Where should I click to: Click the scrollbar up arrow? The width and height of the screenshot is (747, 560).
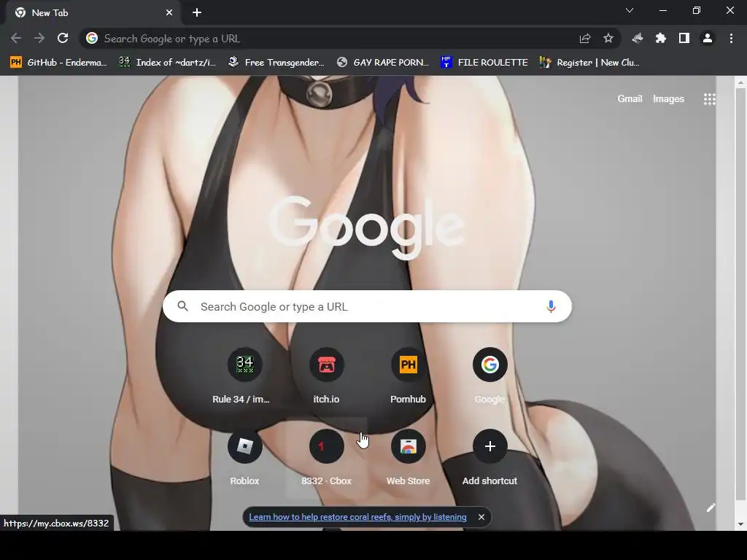click(740, 82)
